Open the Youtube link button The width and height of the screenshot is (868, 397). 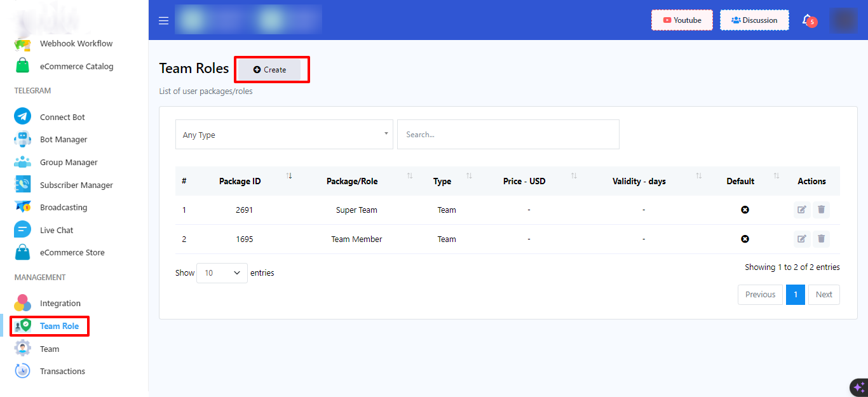pos(682,20)
